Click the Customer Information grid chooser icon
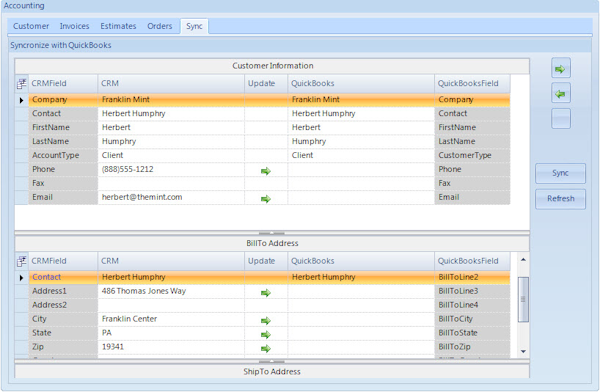Viewport: 600px width, 392px height. pyautogui.click(x=21, y=83)
